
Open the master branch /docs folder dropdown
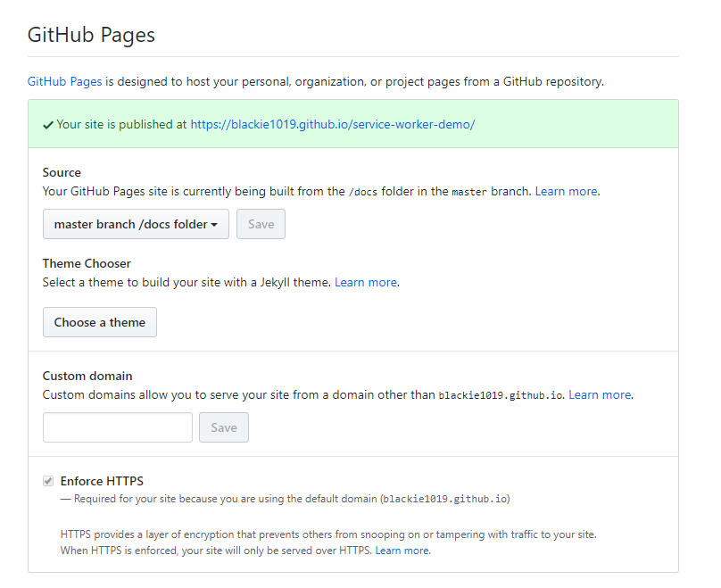(136, 224)
